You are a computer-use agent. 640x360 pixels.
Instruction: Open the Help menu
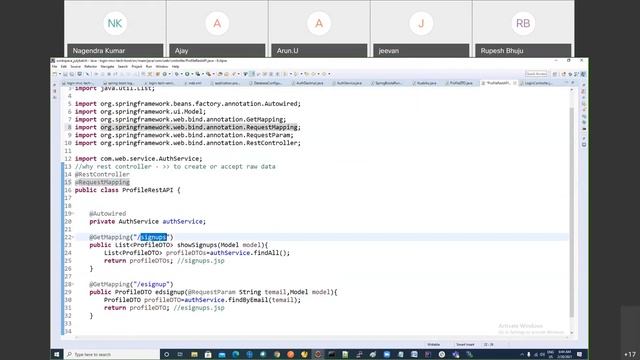point(176,67)
